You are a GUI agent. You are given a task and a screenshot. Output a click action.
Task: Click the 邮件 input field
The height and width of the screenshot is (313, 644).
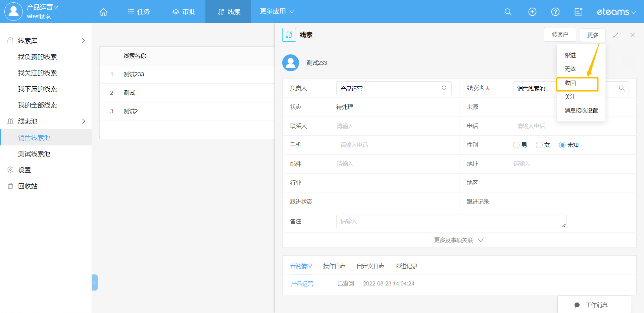tap(394, 164)
